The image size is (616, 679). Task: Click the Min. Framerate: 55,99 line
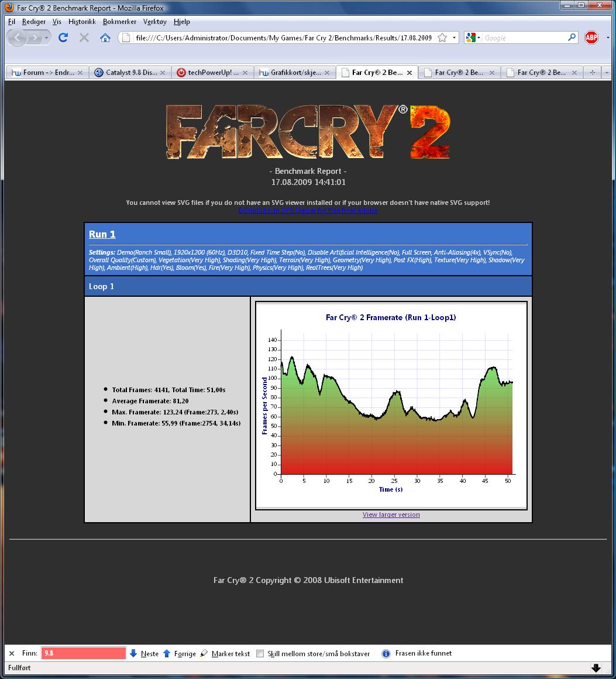click(x=176, y=423)
